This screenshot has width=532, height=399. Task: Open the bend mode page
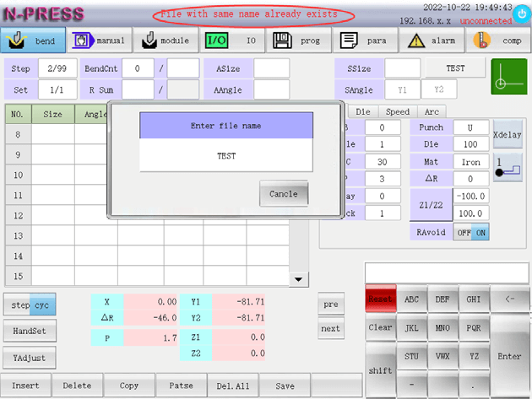(x=33, y=40)
